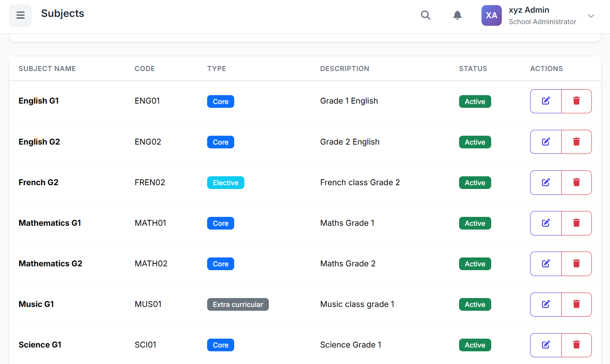This screenshot has height=364, width=610.
Task: Delete the Music G1 subject
Action: (x=576, y=304)
